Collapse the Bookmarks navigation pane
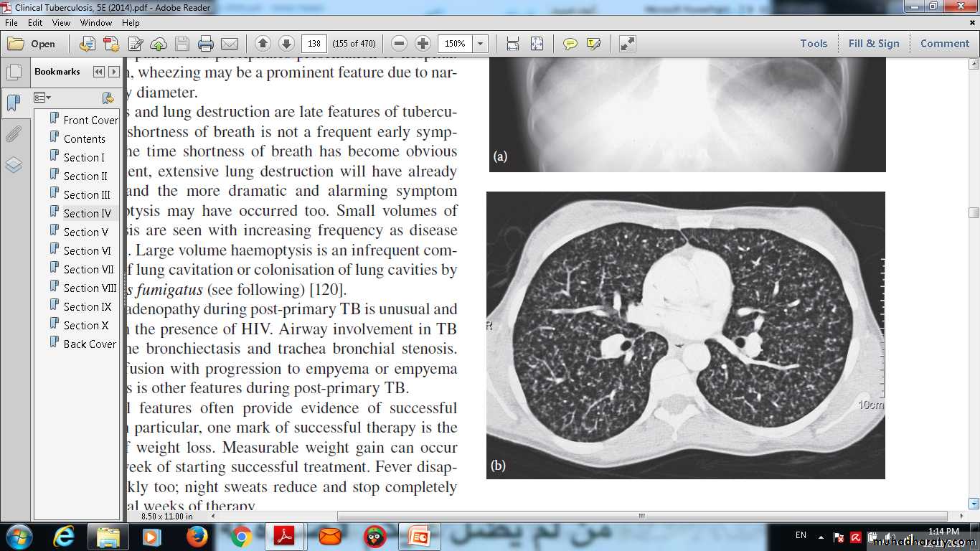Image resolution: width=980 pixels, height=551 pixels. [98, 72]
